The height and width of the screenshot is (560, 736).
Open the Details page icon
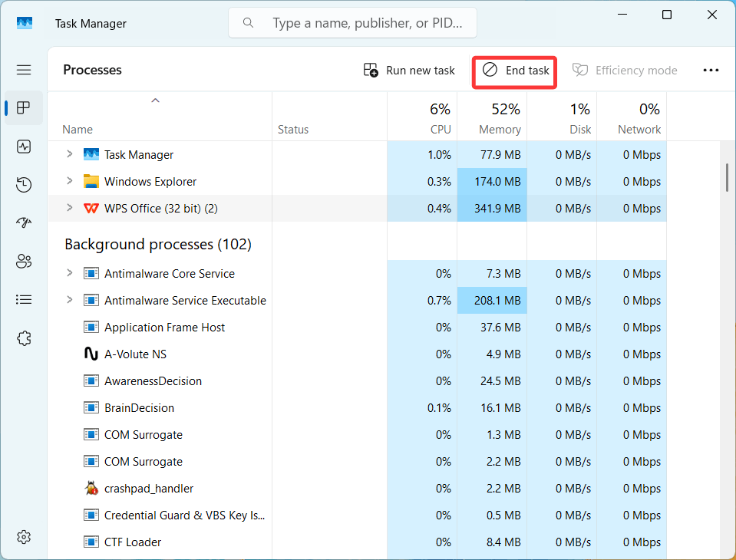click(24, 299)
